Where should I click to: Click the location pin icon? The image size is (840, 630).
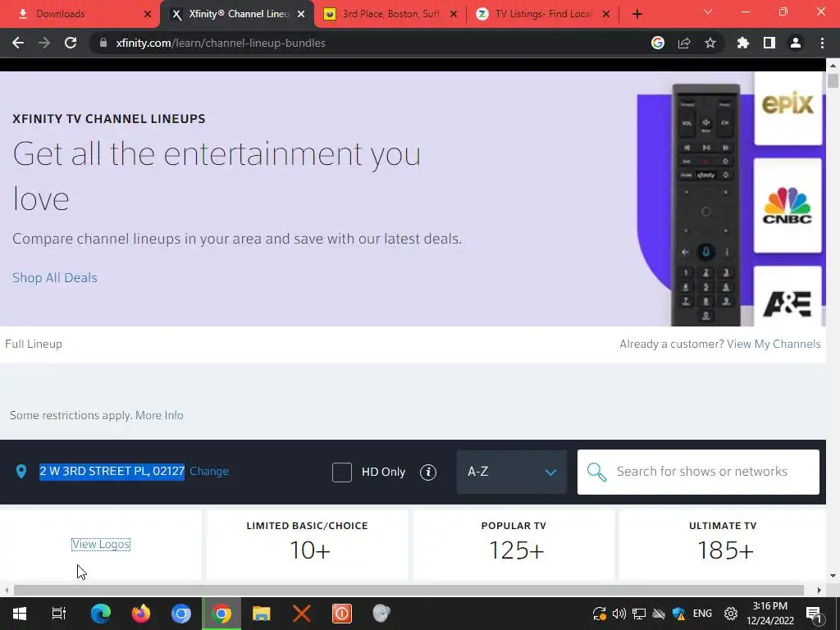(x=21, y=472)
